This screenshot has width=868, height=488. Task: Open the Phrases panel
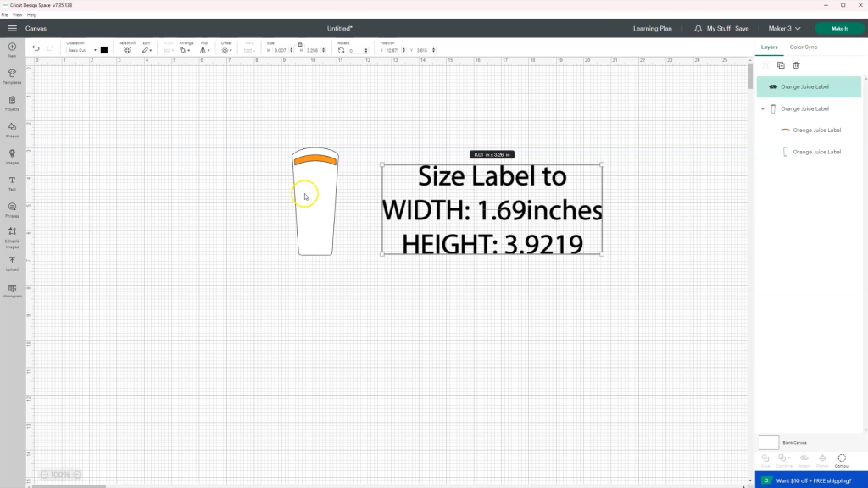[12, 210]
